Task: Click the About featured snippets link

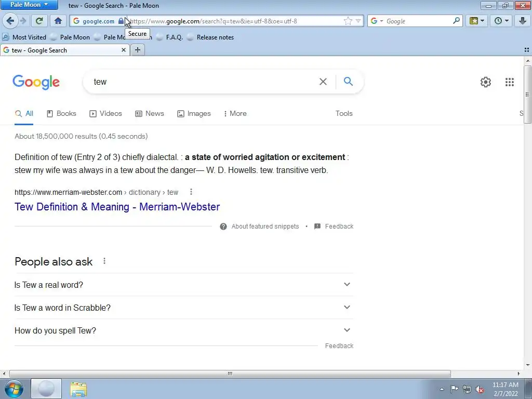Action: (x=265, y=227)
